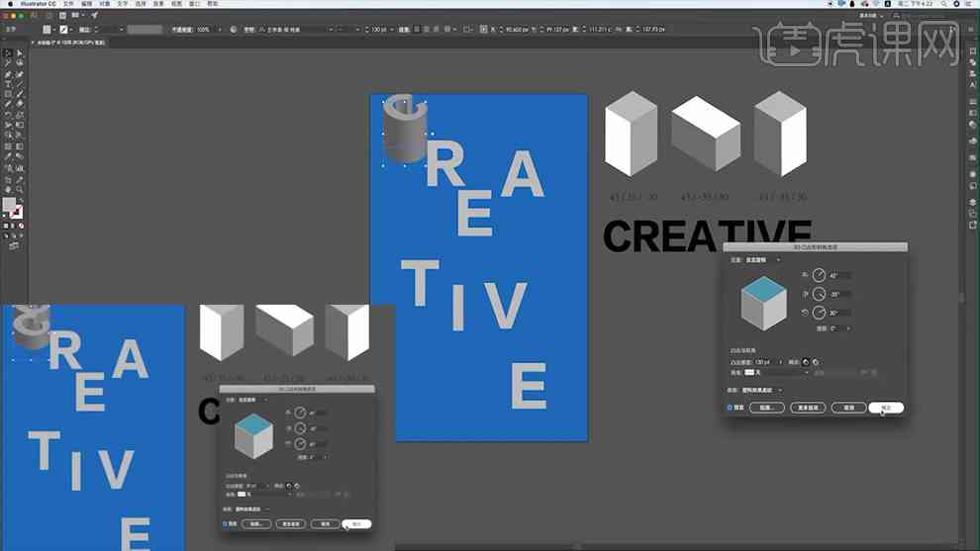Click the center-align paragraph icon in control bar
Viewport: 980px width, 551px height.
(x=427, y=30)
